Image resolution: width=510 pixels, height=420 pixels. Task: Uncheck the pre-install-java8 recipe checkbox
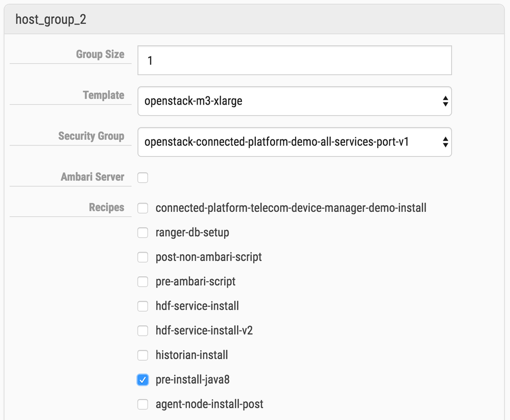click(143, 380)
